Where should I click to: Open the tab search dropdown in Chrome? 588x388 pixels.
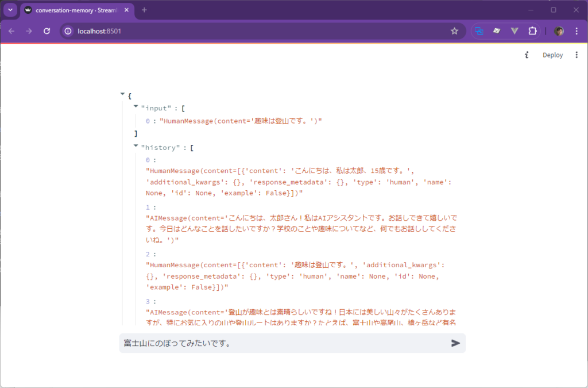pyautogui.click(x=10, y=10)
